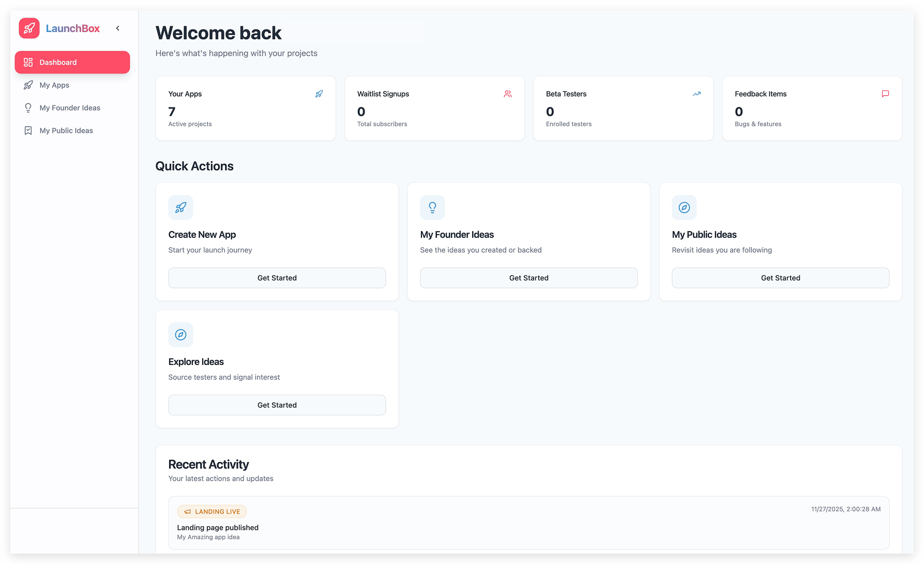This screenshot has width=924, height=564.
Task: Click the users icon on Waitlist Signups card
Action: pyautogui.click(x=508, y=94)
